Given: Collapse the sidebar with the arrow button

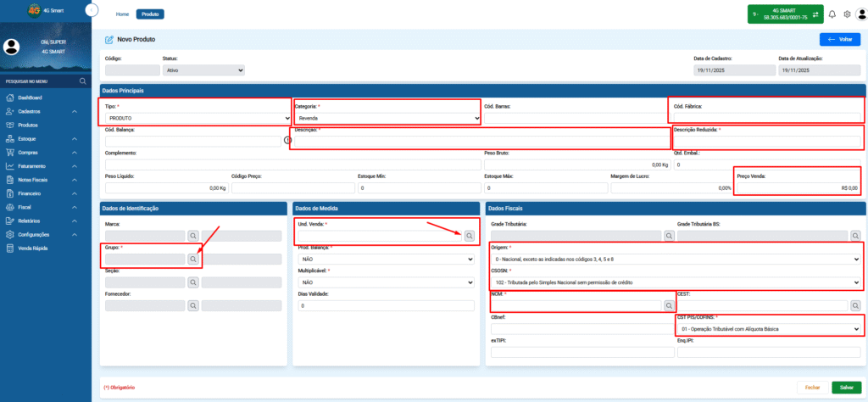Looking at the screenshot, I should click(92, 9).
